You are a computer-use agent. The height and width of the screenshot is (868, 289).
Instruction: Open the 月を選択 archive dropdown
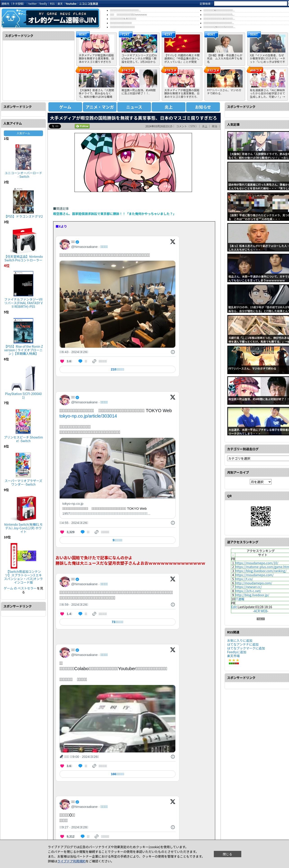pyautogui.click(x=260, y=482)
